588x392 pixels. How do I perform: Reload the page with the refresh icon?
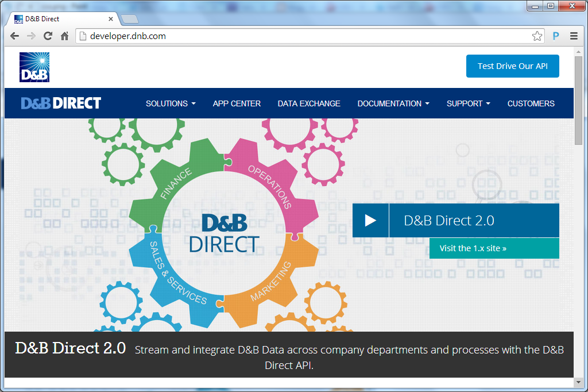(48, 36)
